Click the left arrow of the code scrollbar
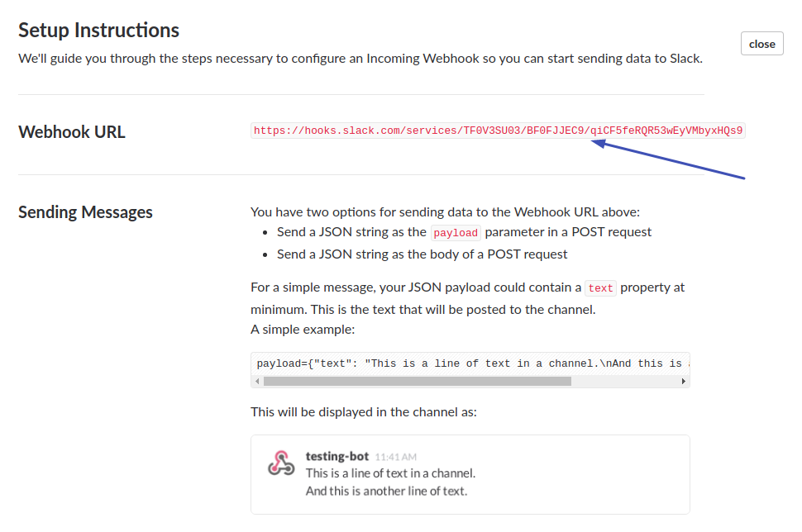The width and height of the screenshot is (802, 532). [257, 382]
